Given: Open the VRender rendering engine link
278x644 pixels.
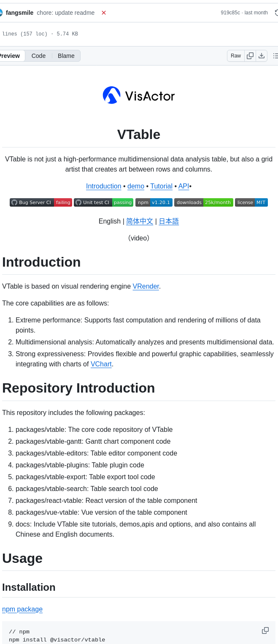Looking at the screenshot, I should click(x=146, y=287).
